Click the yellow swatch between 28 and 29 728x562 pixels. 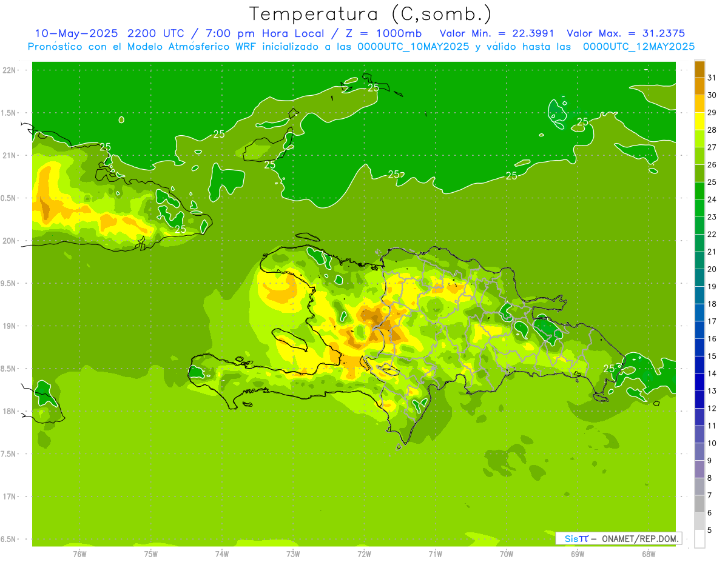click(699, 121)
